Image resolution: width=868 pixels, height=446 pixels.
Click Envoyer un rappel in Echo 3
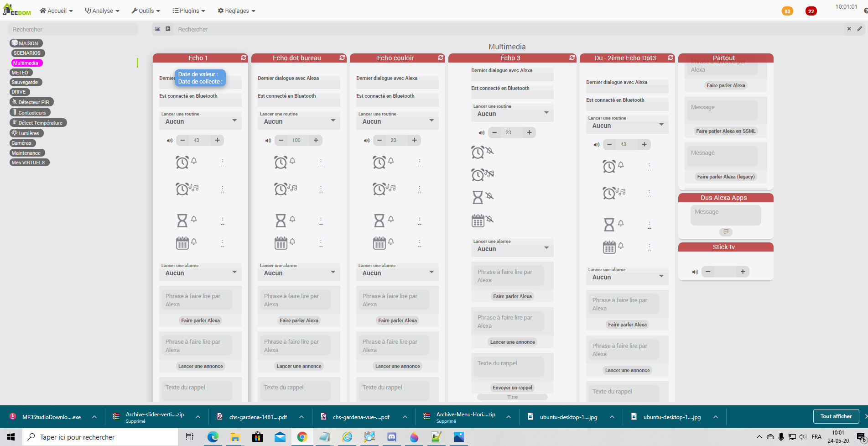point(513,388)
